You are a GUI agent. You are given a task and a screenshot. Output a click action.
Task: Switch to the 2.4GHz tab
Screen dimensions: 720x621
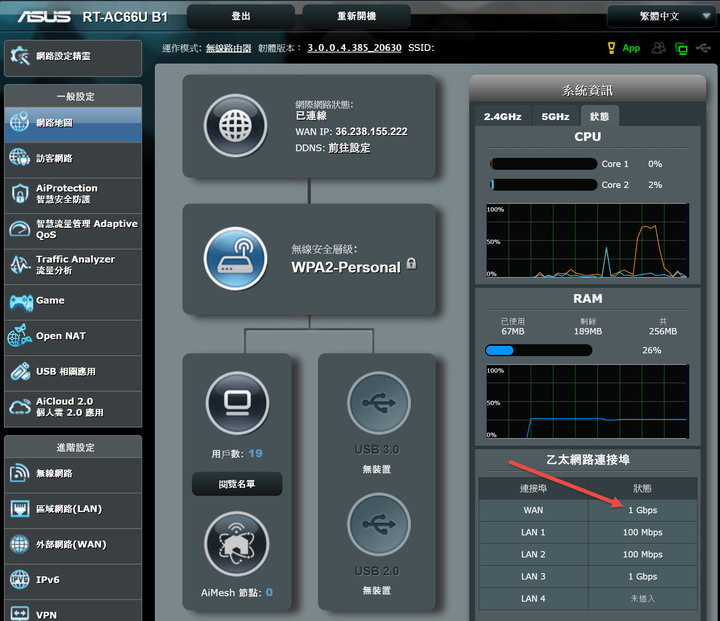[x=502, y=117]
